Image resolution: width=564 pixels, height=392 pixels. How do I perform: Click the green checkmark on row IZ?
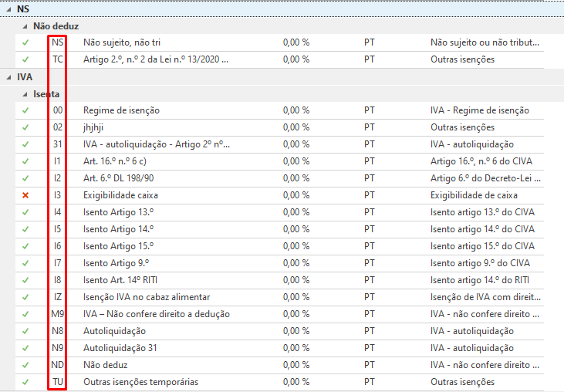tap(25, 297)
